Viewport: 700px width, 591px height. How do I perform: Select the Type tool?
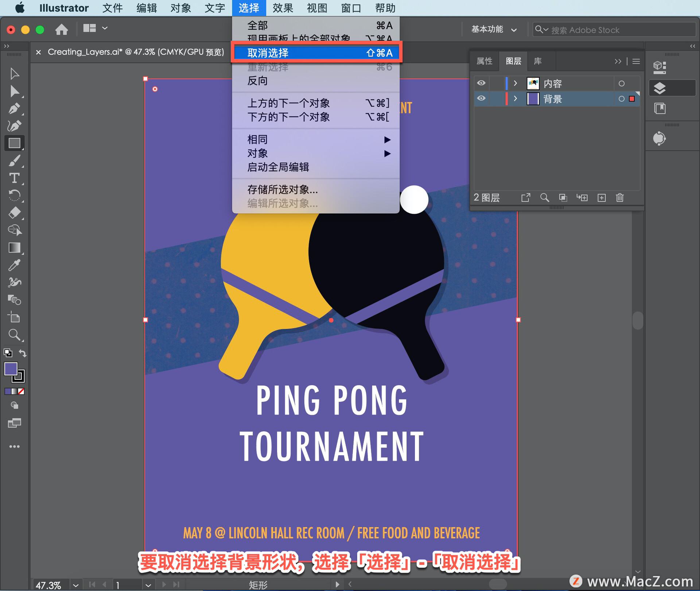click(14, 178)
